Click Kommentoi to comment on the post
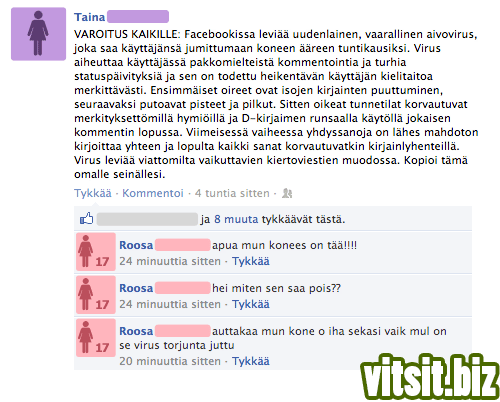Screen dimensions: 500x402 click(x=153, y=193)
